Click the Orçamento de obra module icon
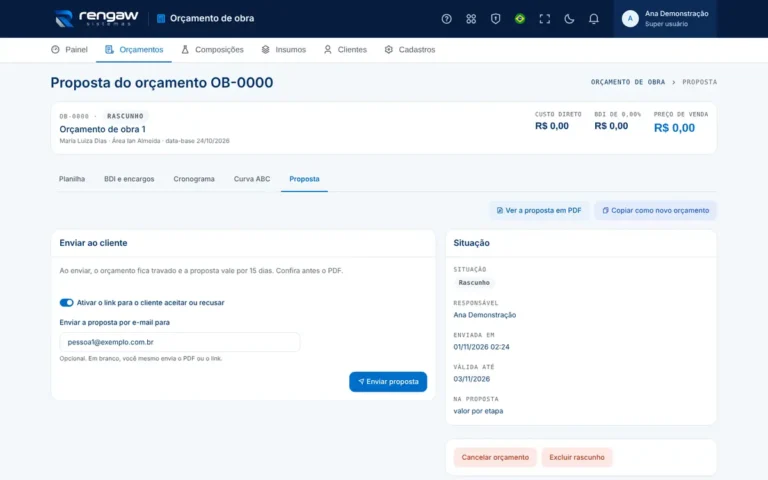 (161, 19)
